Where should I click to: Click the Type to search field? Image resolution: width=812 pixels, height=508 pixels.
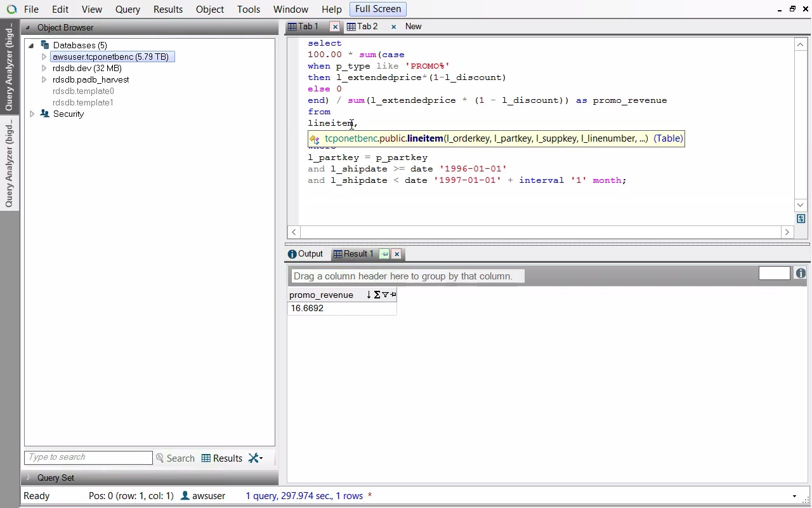pyautogui.click(x=88, y=457)
